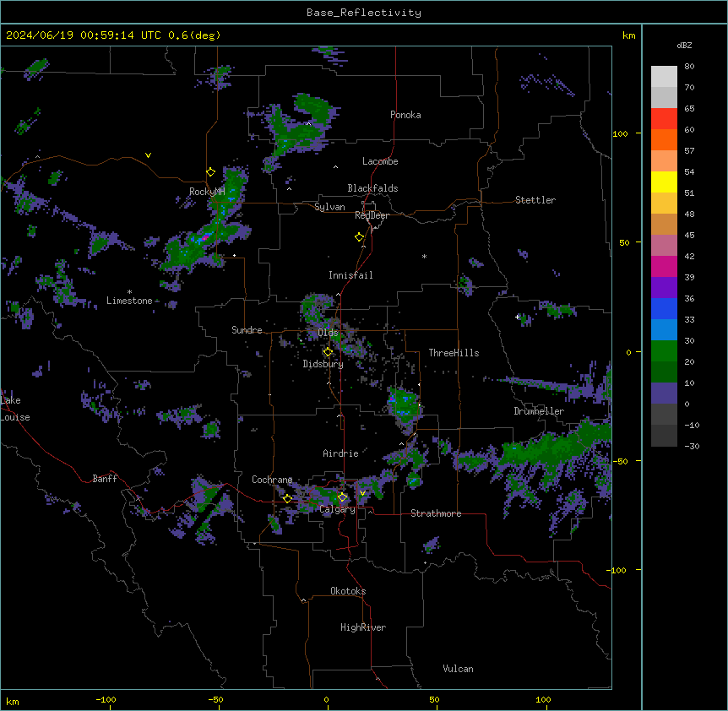Click the Lake Louise label at left edge

click(15, 409)
